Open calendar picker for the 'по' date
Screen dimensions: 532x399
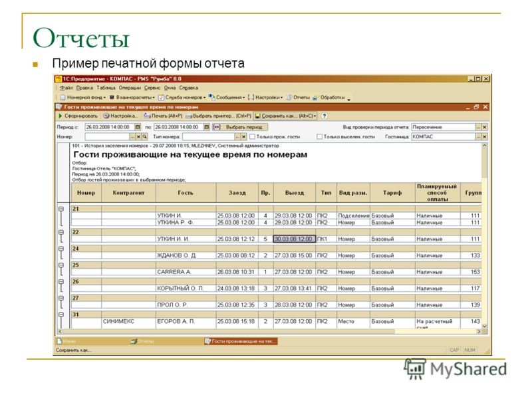pyautogui.click(x=207, y=127)
